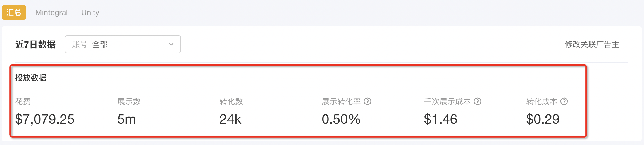Open the 账号 全部 dropdown

(123, 44)
